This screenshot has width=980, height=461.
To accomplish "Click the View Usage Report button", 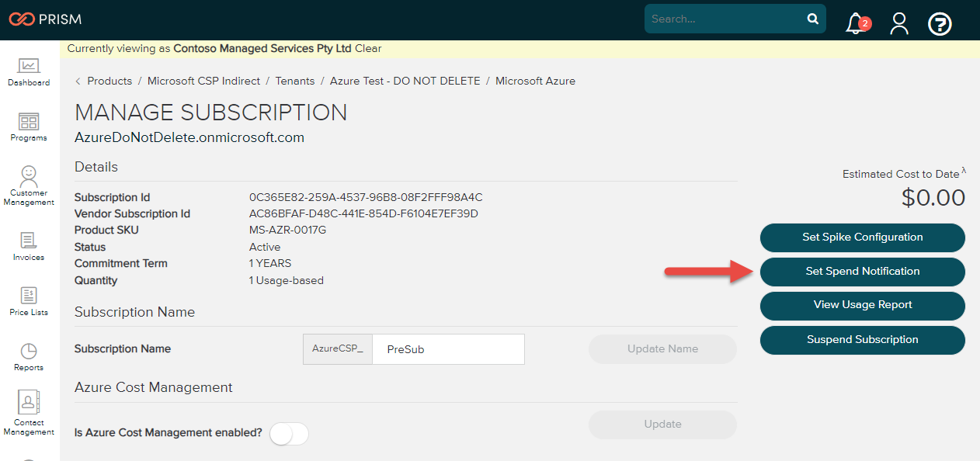I will point(862,306).
